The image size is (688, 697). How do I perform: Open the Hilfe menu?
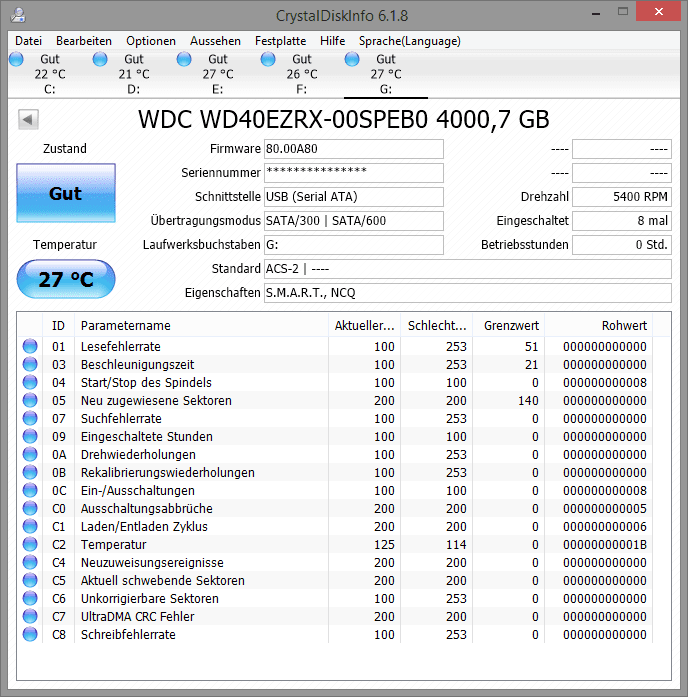tap(332, 41)
